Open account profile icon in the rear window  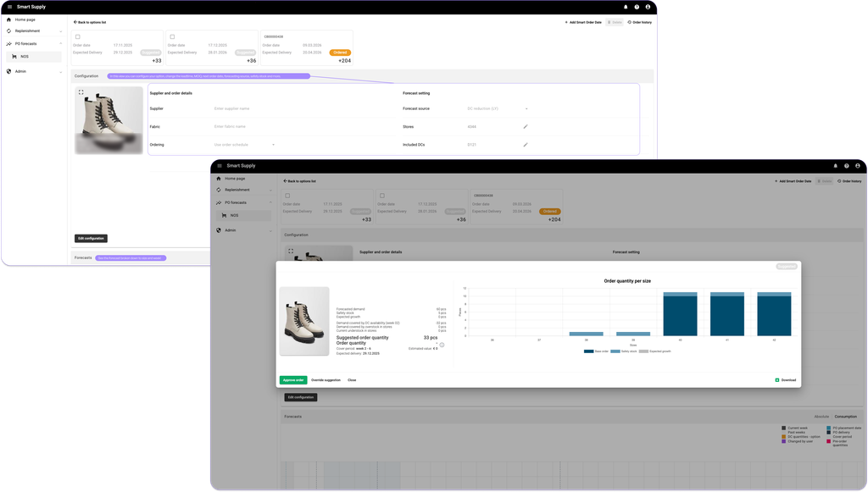point(648,7)
